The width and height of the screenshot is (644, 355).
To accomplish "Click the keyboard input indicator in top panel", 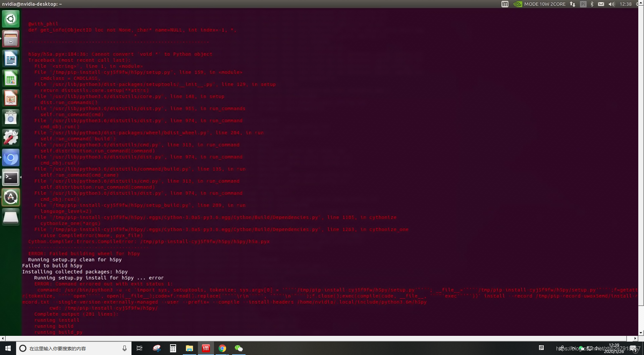I will (505, 4).
